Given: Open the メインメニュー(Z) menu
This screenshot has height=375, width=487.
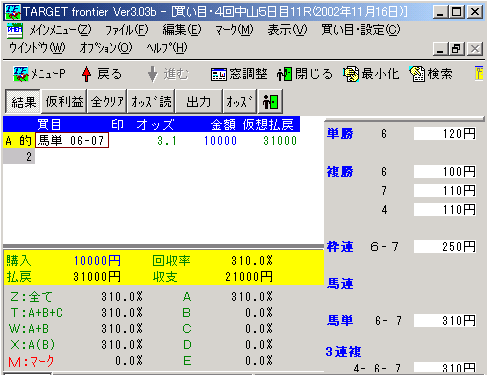Looking at the screenshot, I should pos(60,30).
